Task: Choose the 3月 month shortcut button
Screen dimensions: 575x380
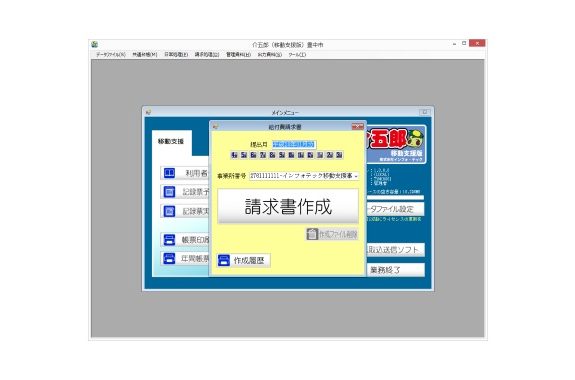Action: [339, 155]
